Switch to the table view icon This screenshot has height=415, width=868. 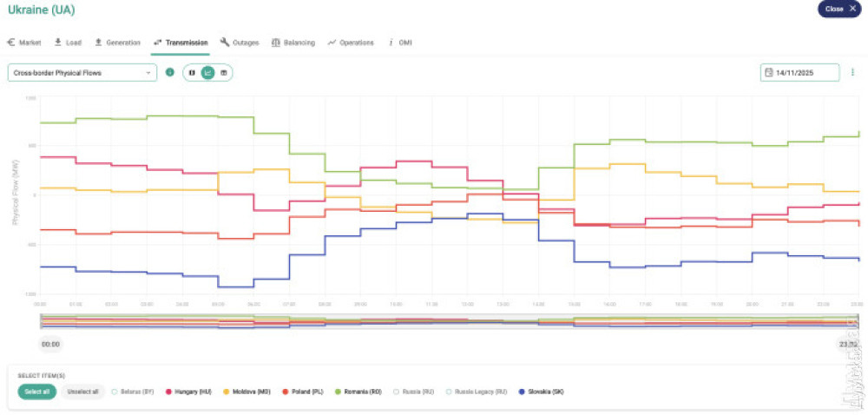223,73
